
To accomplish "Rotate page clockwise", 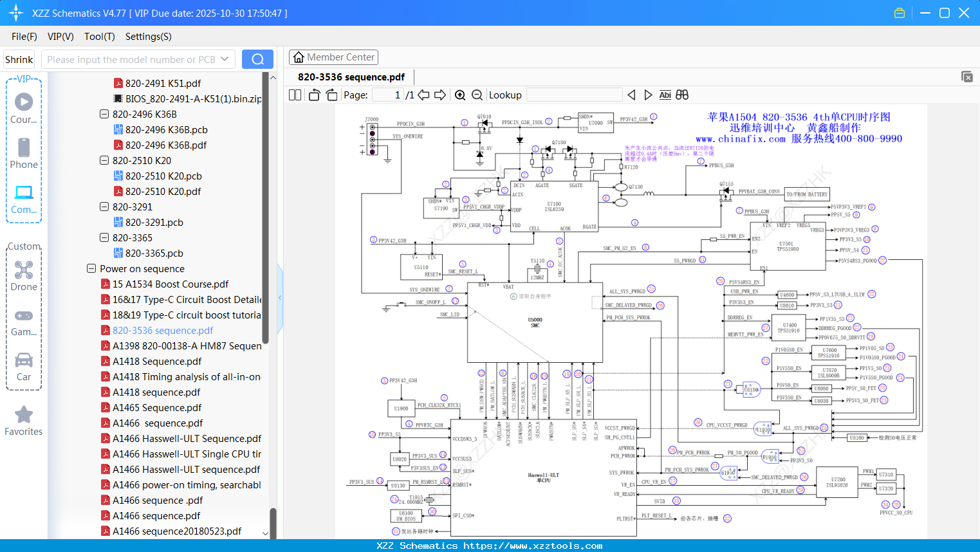I will point(331,95).
